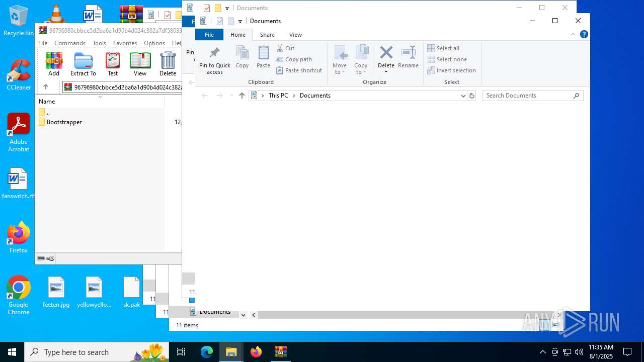Show hidden tray icons chevron
The image size is (644, 362).
point(542,352)
